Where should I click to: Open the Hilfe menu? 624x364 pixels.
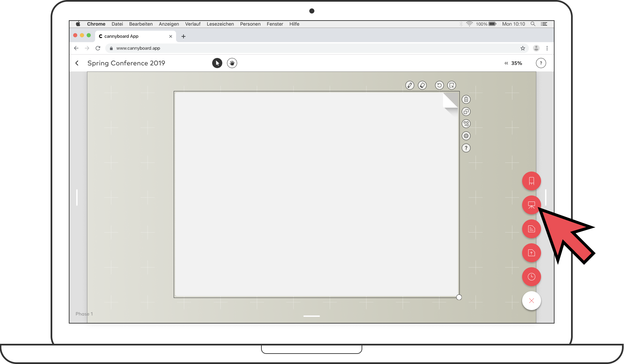294,24
